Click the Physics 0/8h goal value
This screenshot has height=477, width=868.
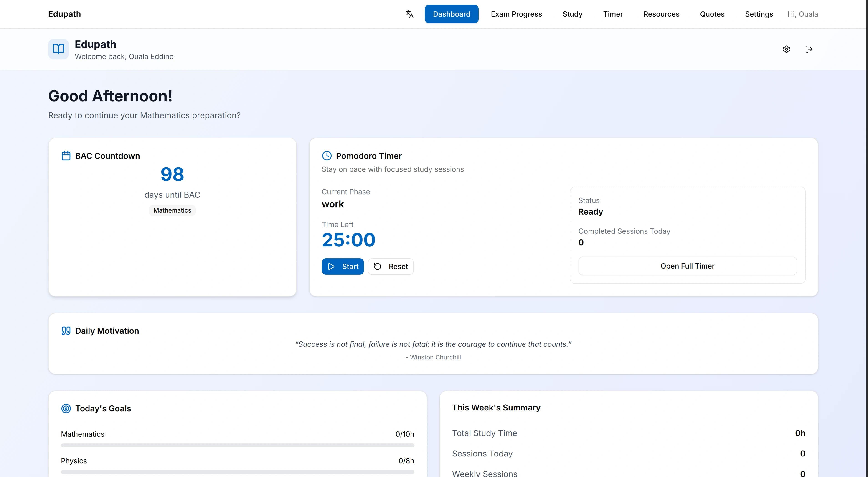406,461
